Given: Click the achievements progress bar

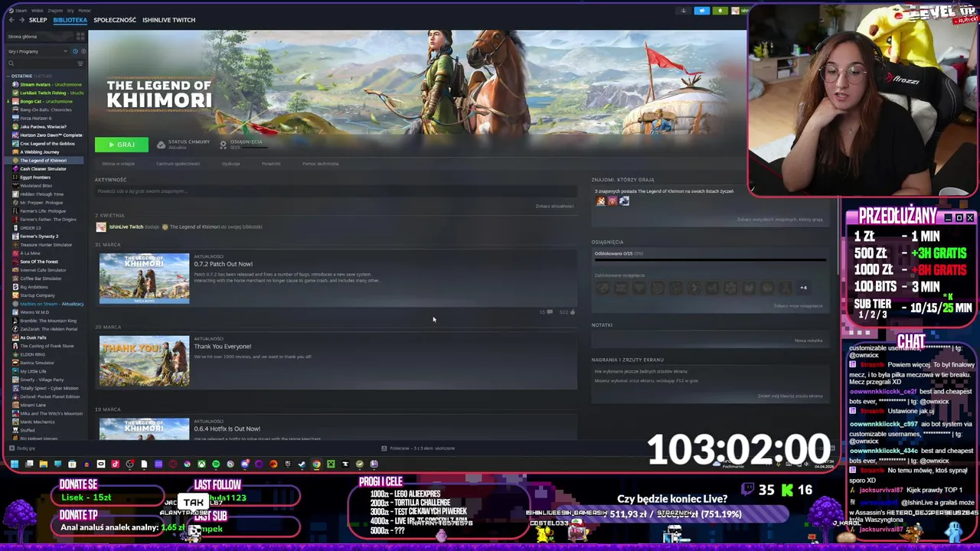Looking at the screenshot, I should click(x=710, y=260).
